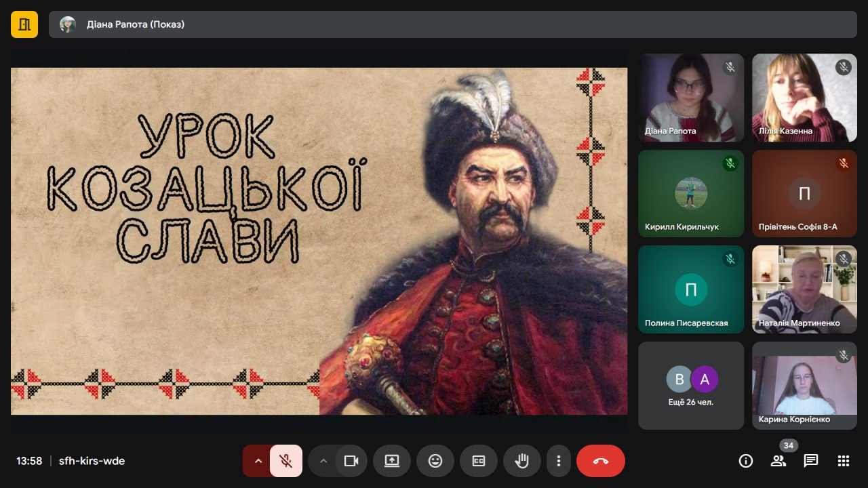Send a reaction with emoji icon

pyautogui.click(x=435, y=461)
